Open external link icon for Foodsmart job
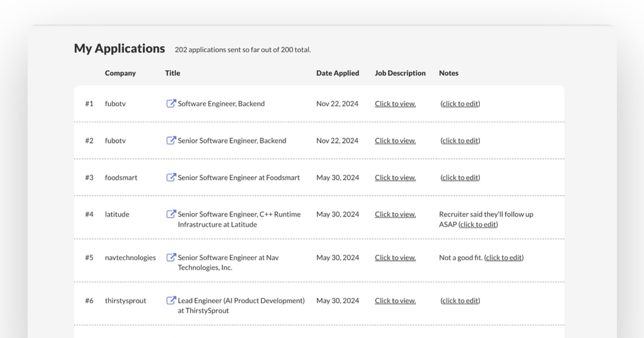 171,178
